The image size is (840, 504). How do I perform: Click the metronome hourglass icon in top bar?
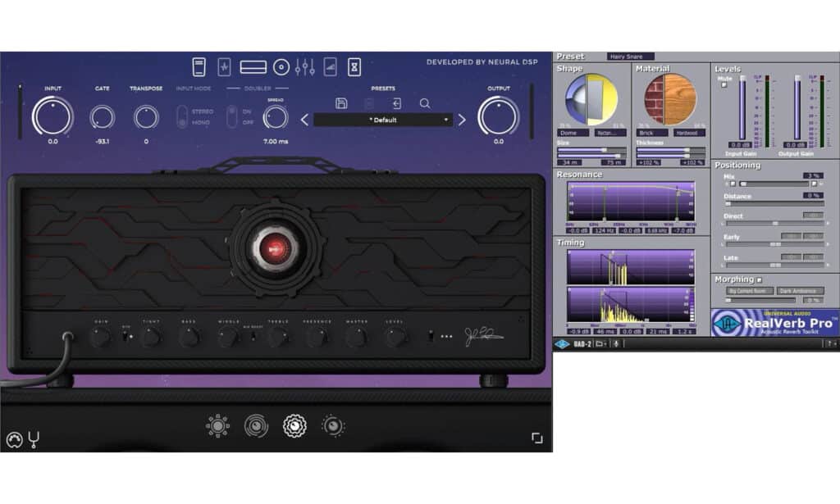pyautogui.click(x=354, y=66)
